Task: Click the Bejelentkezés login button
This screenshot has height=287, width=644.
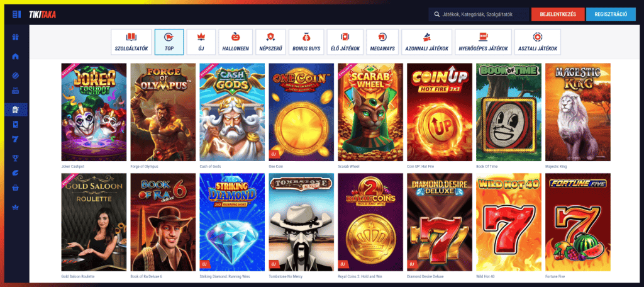Action: 557,14
